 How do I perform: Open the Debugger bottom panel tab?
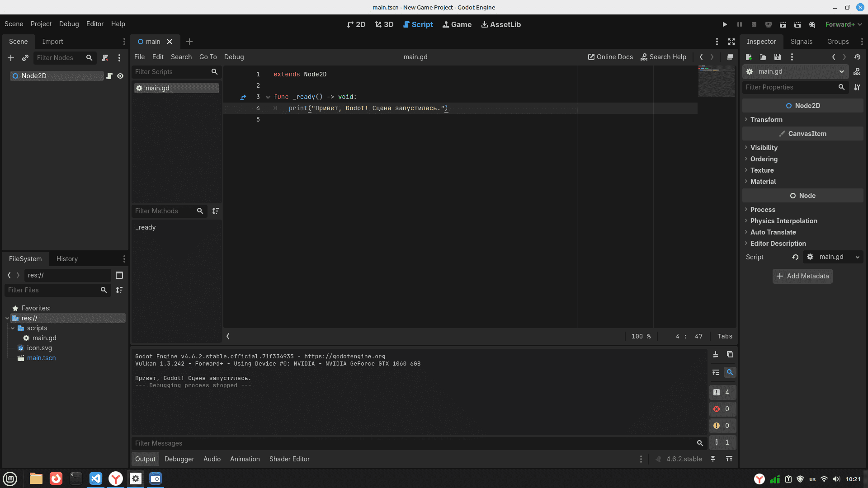[179, 459]
